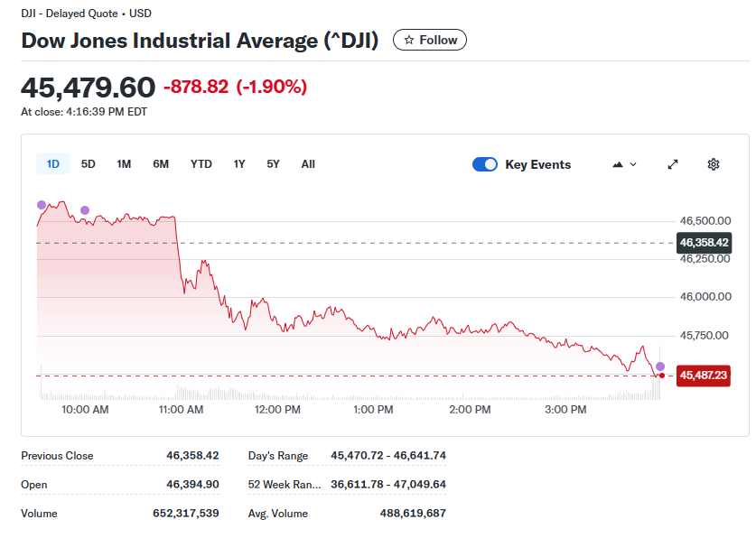This screenshot has width=756, height=538.
Task: Click the 46,358.42 previous close label
Action: pos(703,243)
